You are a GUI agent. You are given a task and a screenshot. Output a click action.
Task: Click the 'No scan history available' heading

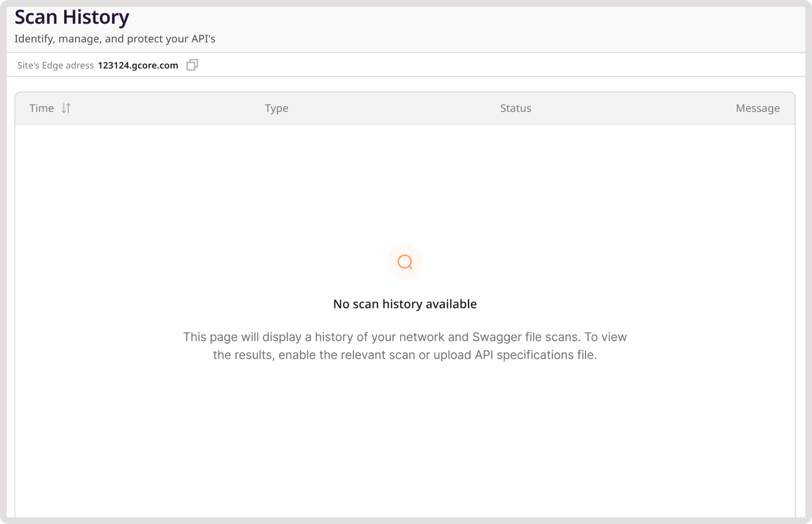point(405,304)
